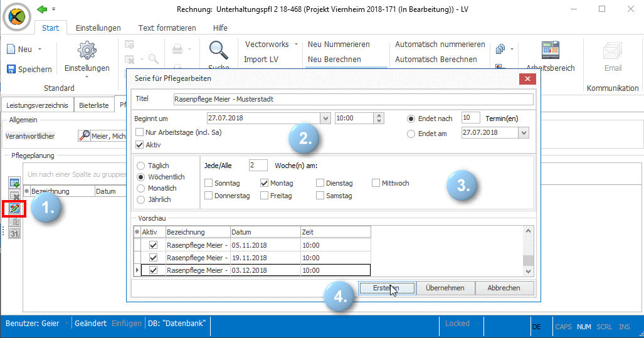The height and width of the screenshot is (338, 644).
Task: Open the copy icon dropdown arrow
Action: point(512,50)
